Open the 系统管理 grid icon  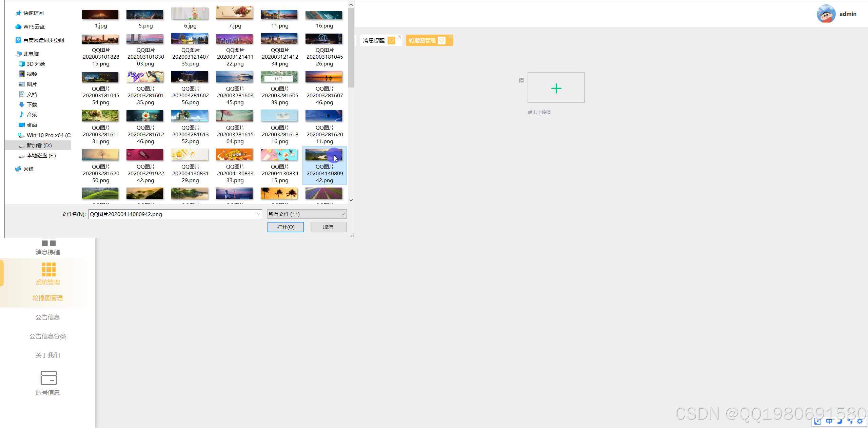[48, 270]
